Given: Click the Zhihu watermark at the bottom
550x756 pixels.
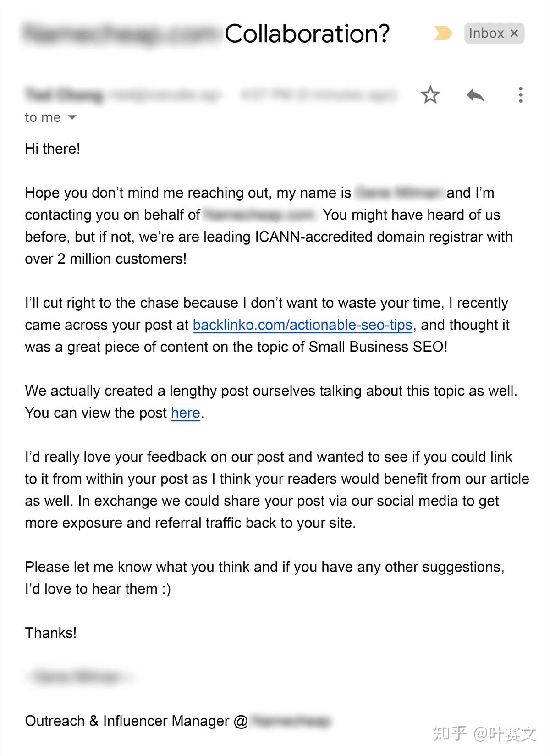Looking at the screenshot, I should [x=485, y=734].
